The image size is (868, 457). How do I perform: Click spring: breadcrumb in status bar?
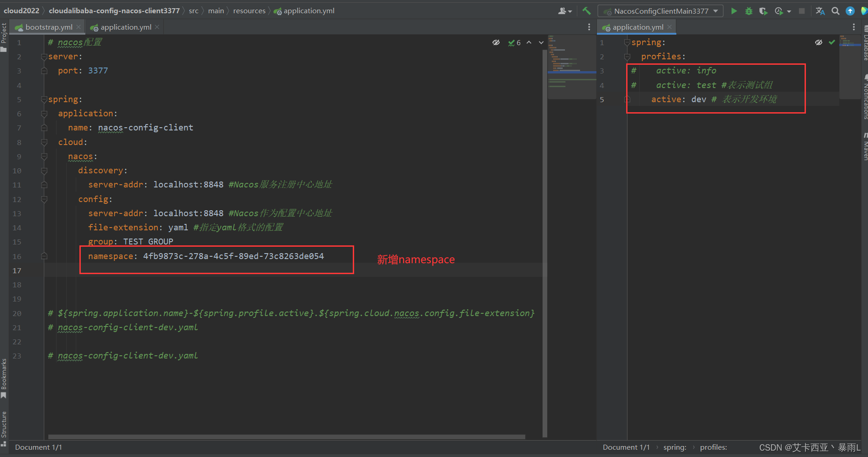point(675,447)
